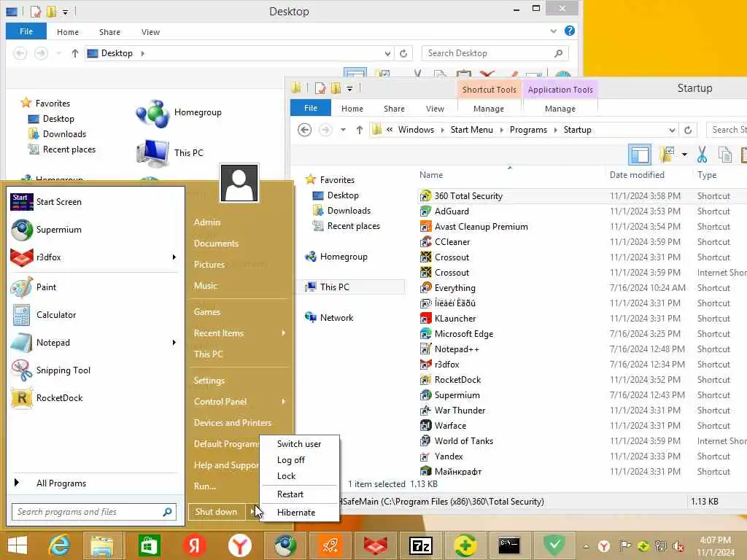Expand the ribbon in Desktop window
The height and width of the screenshot is (560, 747).
coord(553,31)
